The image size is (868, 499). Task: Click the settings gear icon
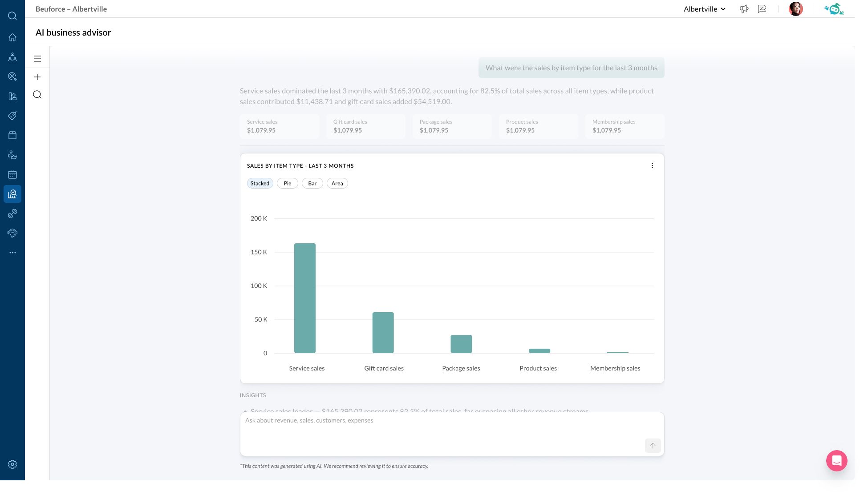[12, 464]
